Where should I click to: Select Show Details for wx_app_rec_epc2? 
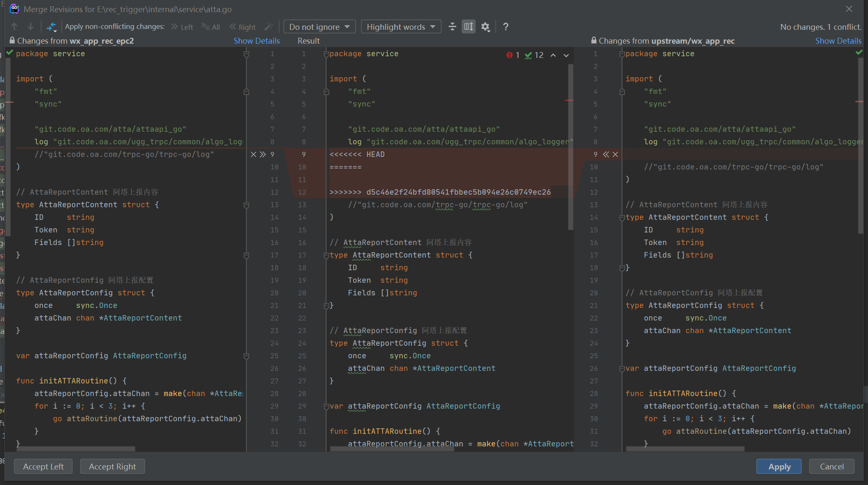pos(256,41)
